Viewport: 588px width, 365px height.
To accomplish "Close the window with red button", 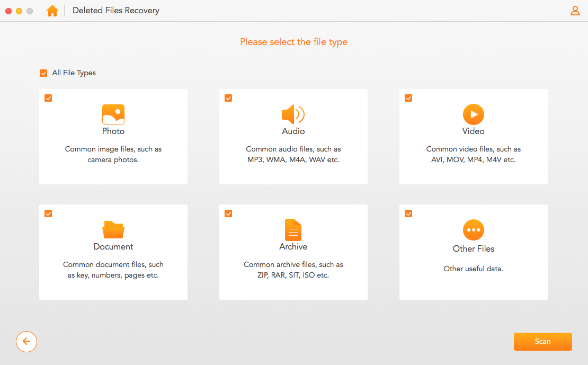I will point(8,11).
